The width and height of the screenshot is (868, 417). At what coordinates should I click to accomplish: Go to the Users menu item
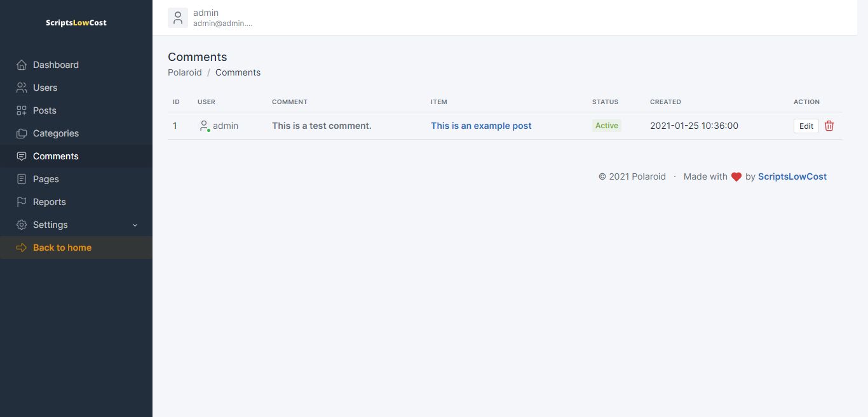coord(45,88)
